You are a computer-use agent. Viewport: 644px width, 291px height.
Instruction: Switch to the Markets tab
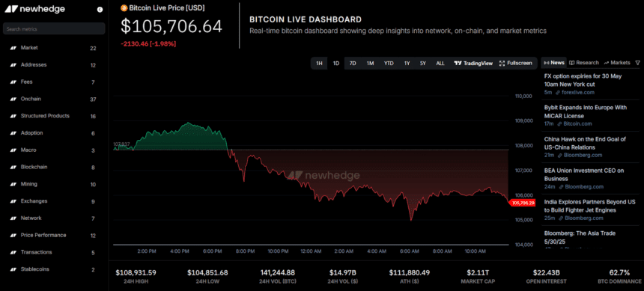point(617,63)
